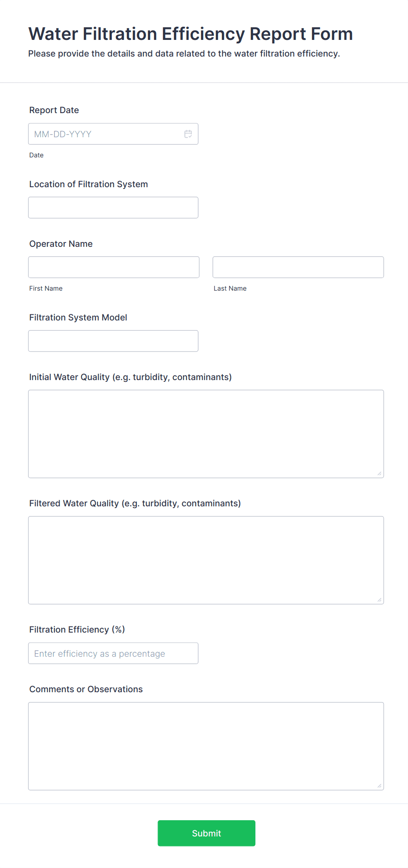Click the green Submit button
Image resolution: width=408 pixels, height=868 pixels.
point(206,833)
